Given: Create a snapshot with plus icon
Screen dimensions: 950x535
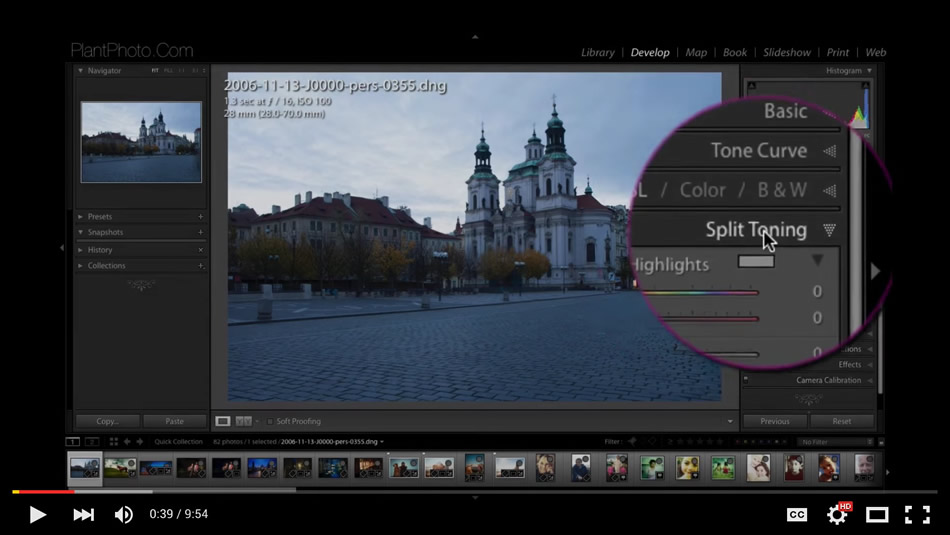Looking at the screenshot, I should 201,232.
